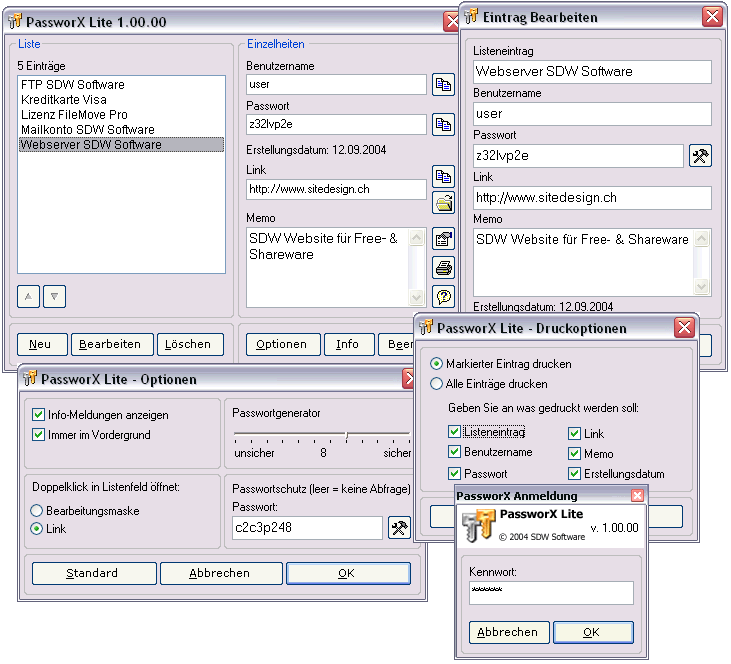Uncheck the Immer im Vordergrund option
The width and height of the screenshot is (731, 664).
[x=39, y=435]
